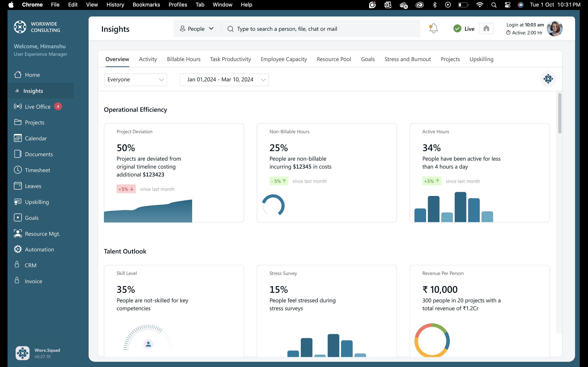
Task: Switch to the Billable Hours tab
Action: point(184,59)
